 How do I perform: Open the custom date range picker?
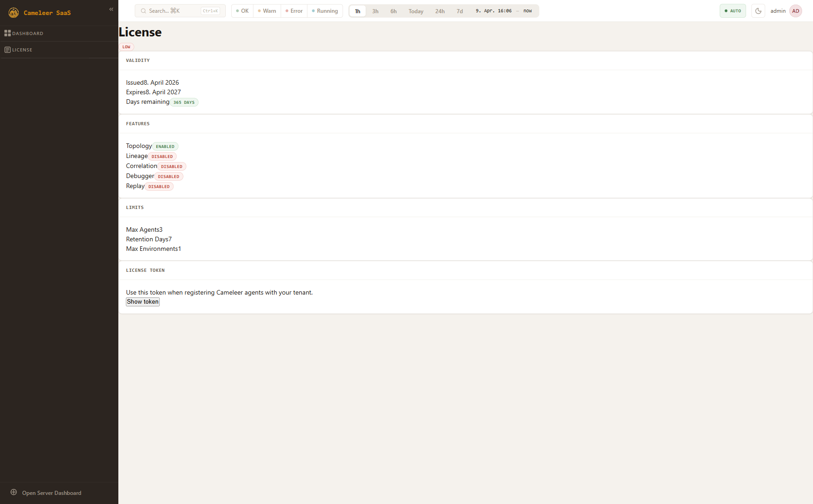point(503,11)
